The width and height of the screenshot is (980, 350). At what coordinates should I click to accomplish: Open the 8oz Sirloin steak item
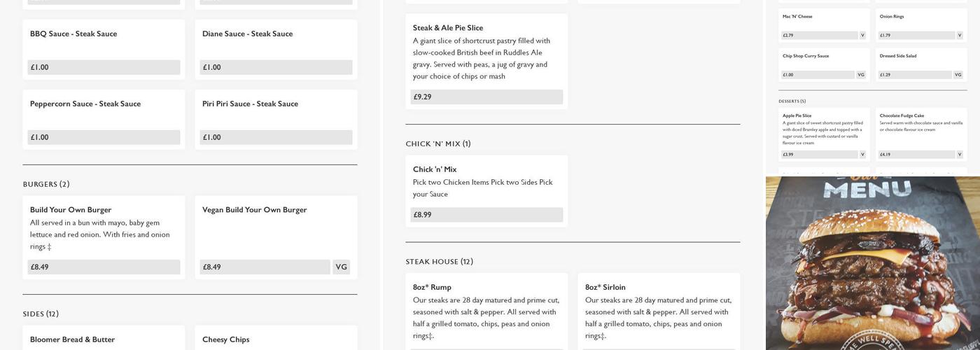[659, 308]
